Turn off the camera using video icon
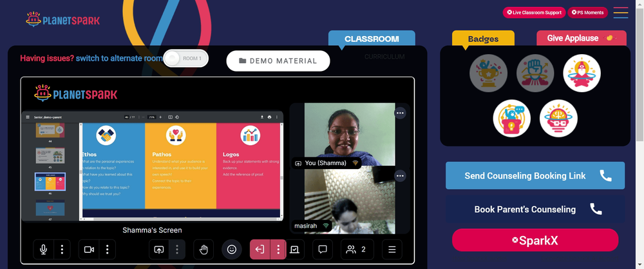Image resolution: width=644 pixels, height=269 pixels. click(x=89, y=249)
